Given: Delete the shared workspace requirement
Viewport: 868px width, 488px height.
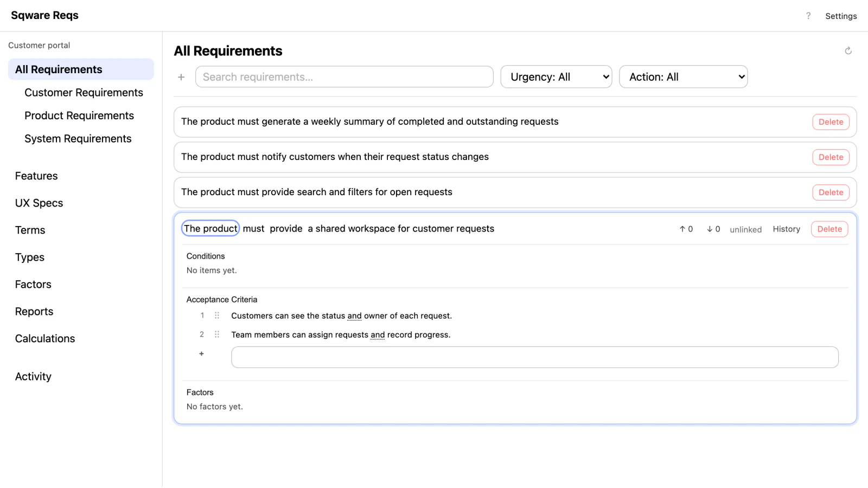Looking at the screenshot, I should [829, 229].
